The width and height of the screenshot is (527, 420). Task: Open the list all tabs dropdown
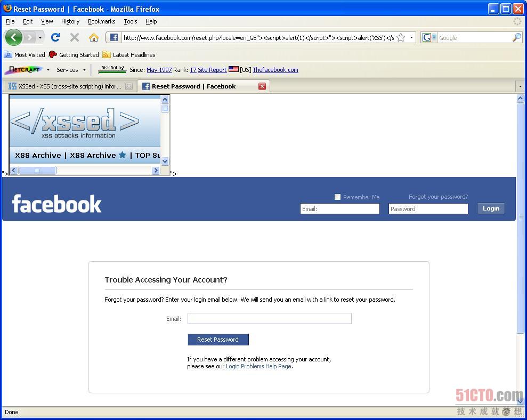point(520,86)
